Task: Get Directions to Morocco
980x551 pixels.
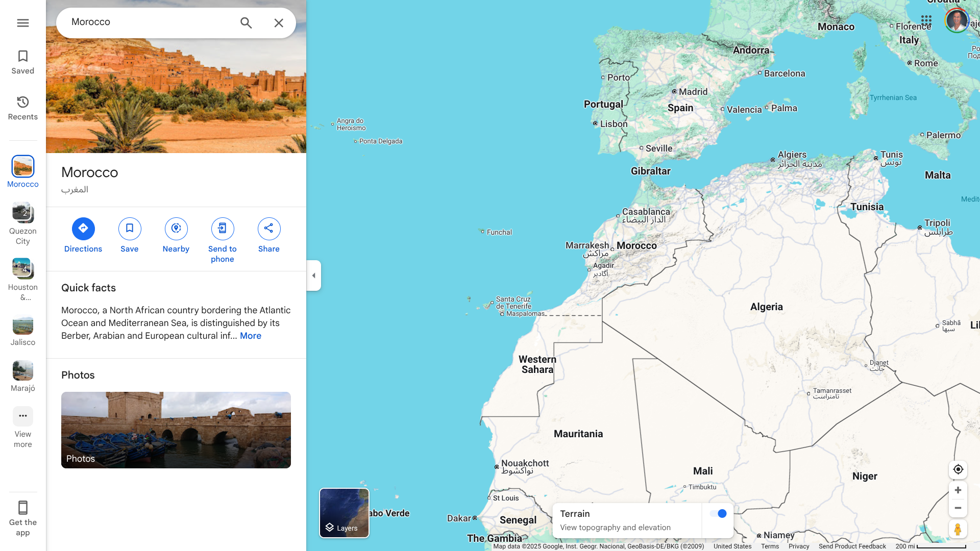Action: pos(83,236)
